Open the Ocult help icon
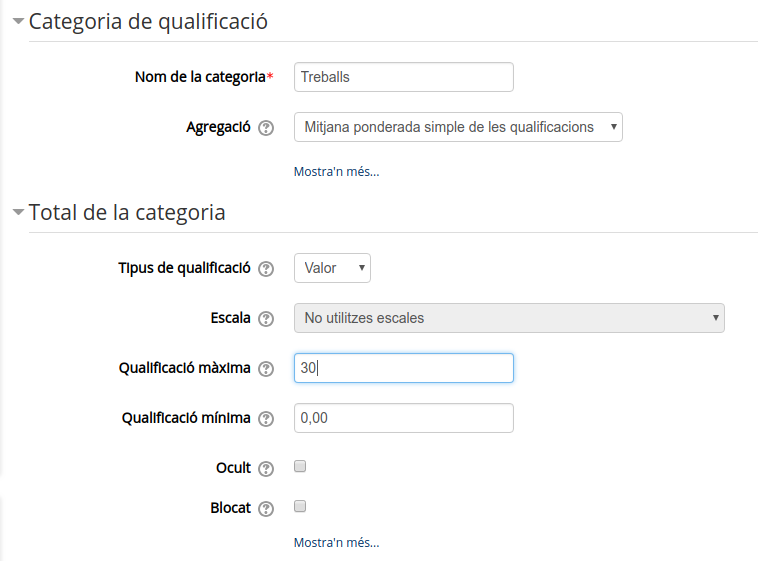Viewport: 758px width, 561px height. coord(266,469)
